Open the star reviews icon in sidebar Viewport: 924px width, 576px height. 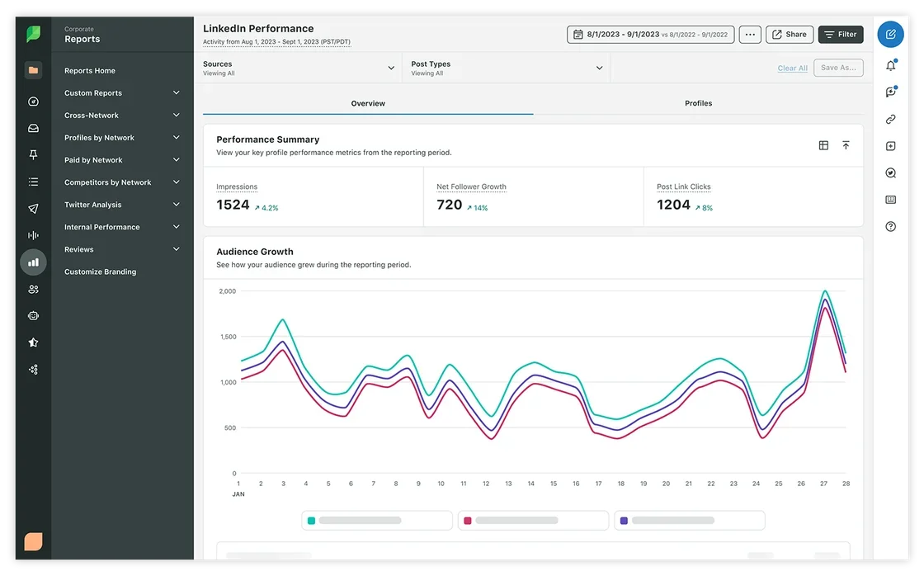(x=34, y=342)
